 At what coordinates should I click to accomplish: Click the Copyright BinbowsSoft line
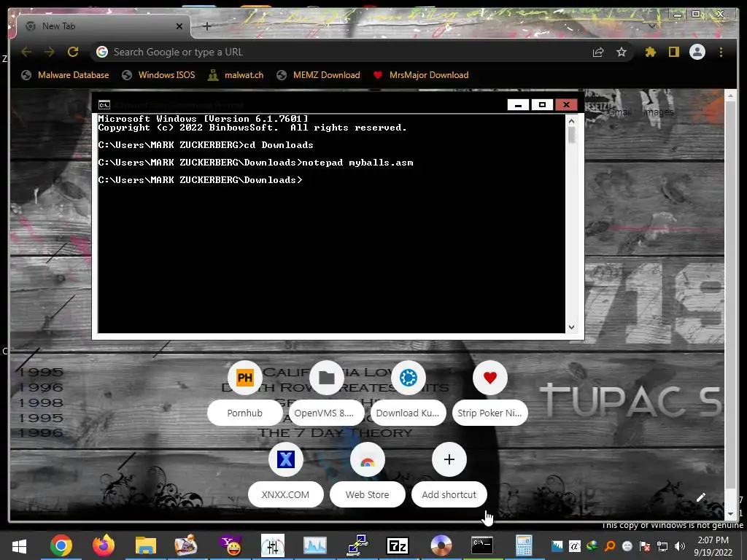(x=252, y=128)
